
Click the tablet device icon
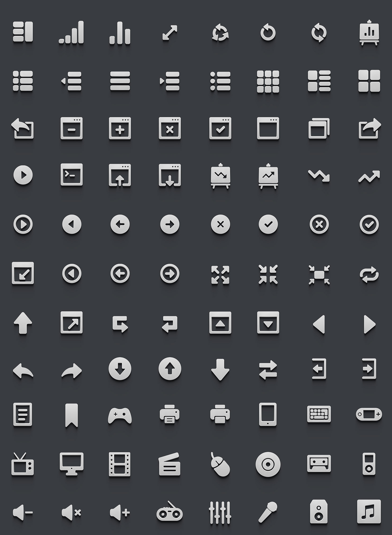coord(268,415)
